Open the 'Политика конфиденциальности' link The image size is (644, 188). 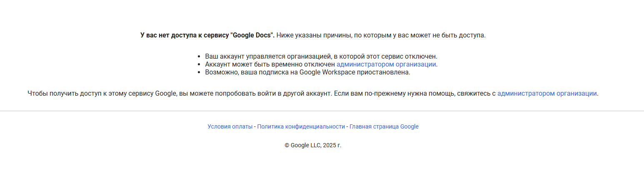301,126
